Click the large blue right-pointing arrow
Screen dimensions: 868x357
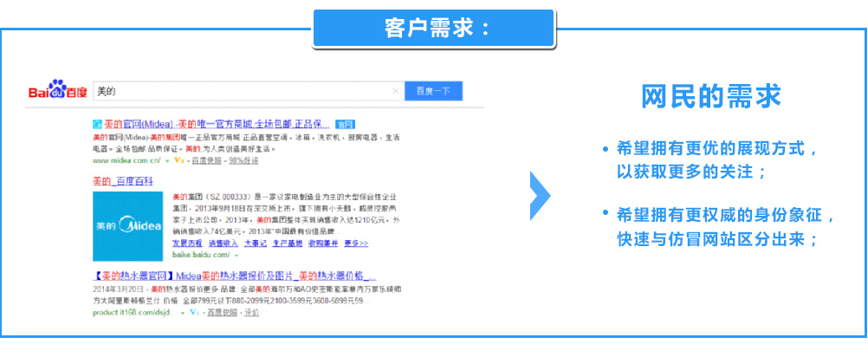[540, 195]
